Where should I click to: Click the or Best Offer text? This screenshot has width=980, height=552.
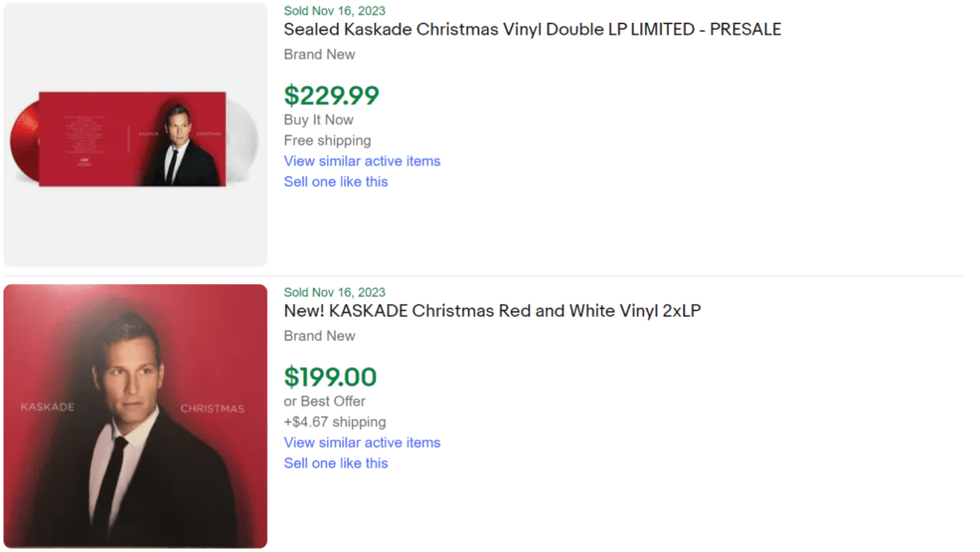click(324, 401)
